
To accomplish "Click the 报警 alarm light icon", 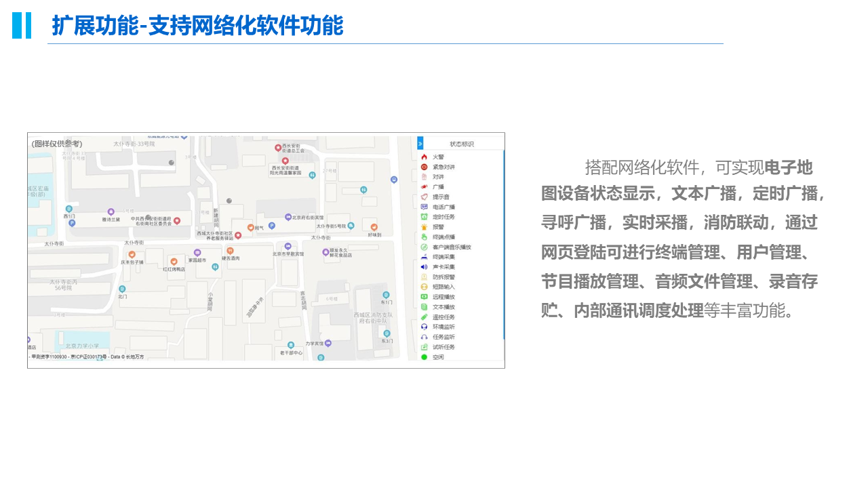I will [425, 227].
